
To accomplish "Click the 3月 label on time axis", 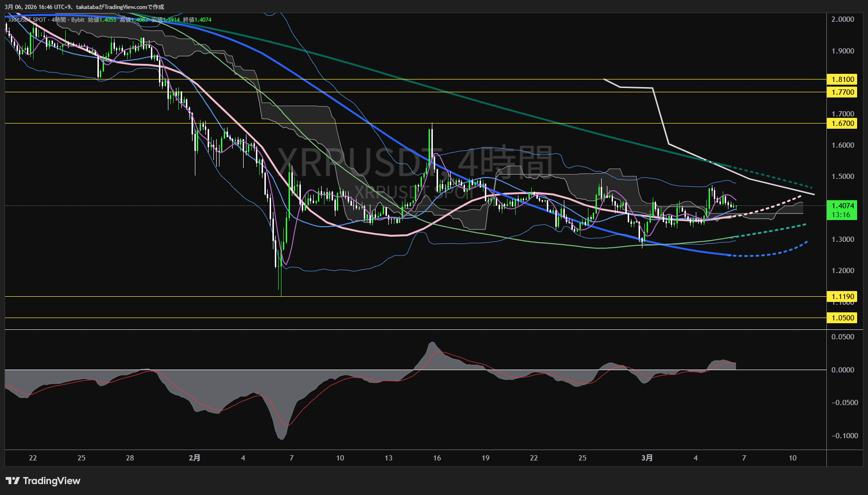I will point(647,458).
